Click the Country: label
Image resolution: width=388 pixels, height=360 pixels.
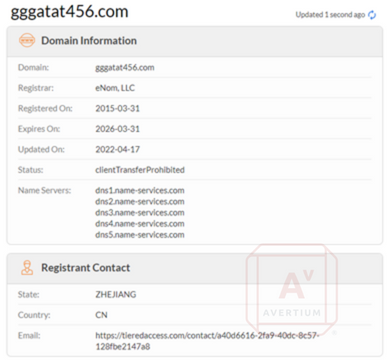pyautogui.click(x=34, y=315)
